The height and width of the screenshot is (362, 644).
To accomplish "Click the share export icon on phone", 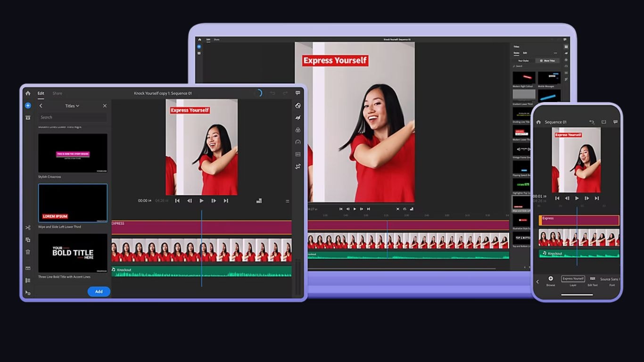I will click(603, 122).
